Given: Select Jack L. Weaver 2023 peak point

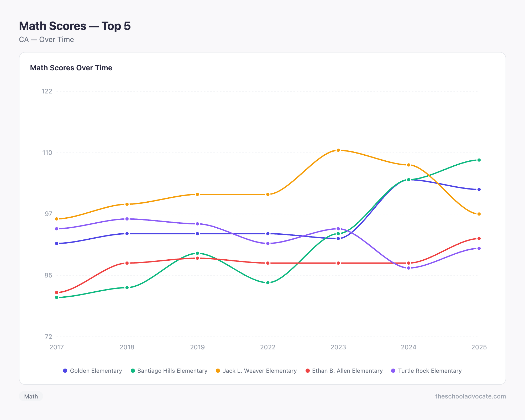Looking at the screenshot, I should [x=338, y=150].
